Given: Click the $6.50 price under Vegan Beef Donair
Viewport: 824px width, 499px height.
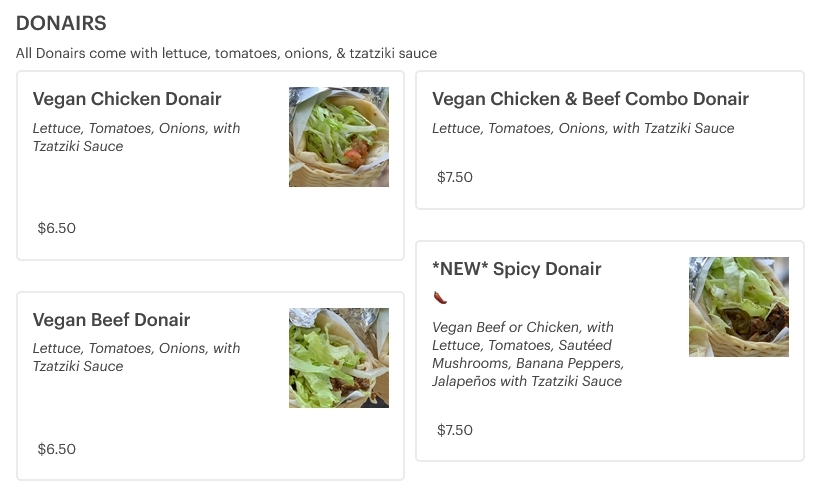Looking at the screenshot, I should pos(57,449).
